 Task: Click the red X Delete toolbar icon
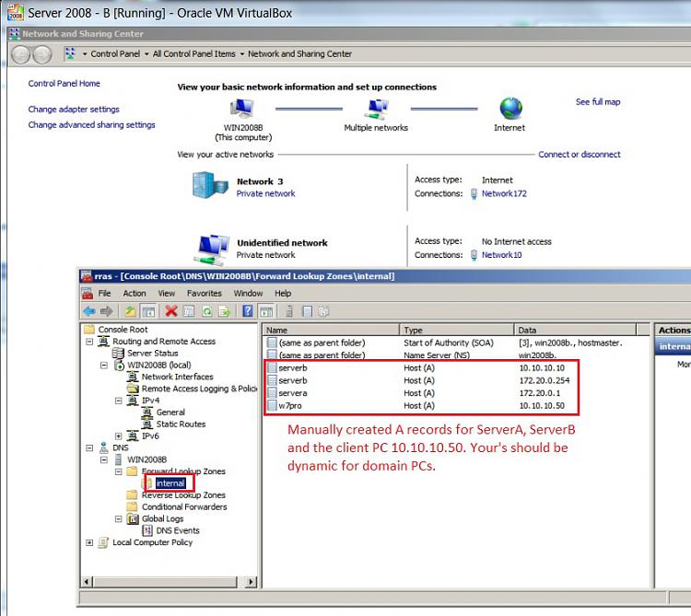click(171, 311)
